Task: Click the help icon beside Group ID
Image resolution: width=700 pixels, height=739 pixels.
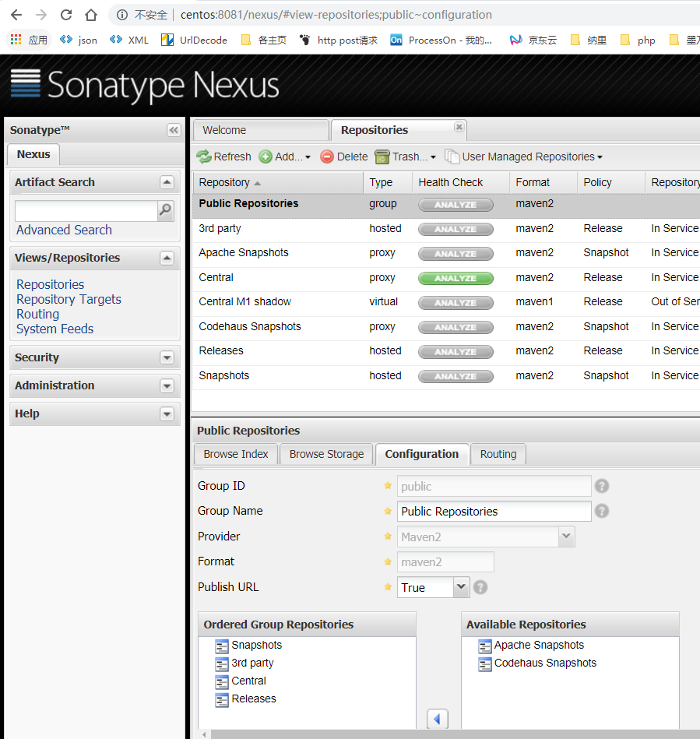Action: (x=602, y=486)
